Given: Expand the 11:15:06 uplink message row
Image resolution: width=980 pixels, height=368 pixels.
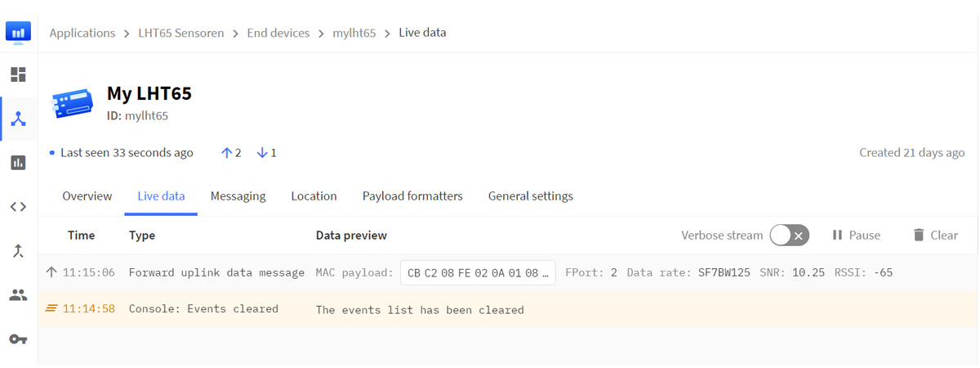Looking at the screenshot, I should tap(508, 272).
